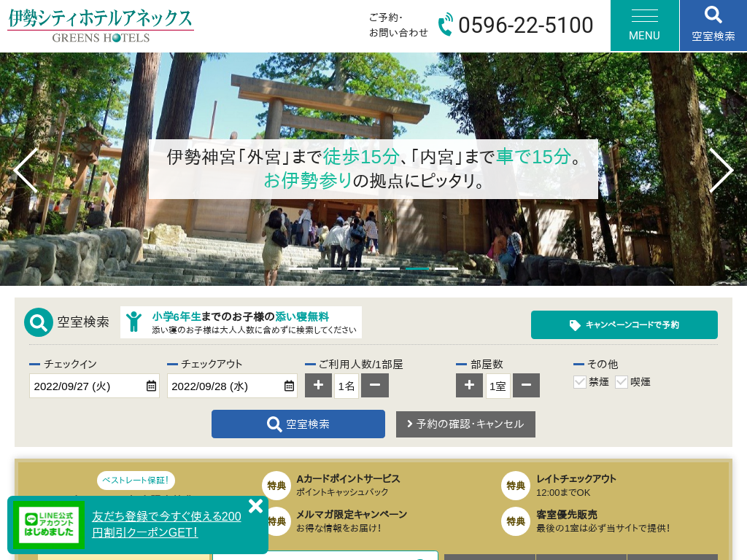Close the LINE coupon popup
The height and width of the screenshot is (560, 747).
coord(255,506)
